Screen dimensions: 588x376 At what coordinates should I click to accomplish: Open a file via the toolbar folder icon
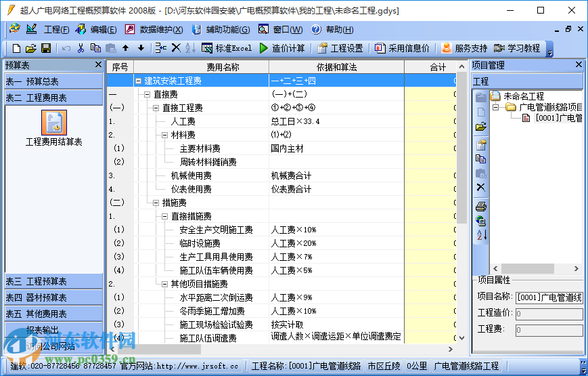[30, 48]
